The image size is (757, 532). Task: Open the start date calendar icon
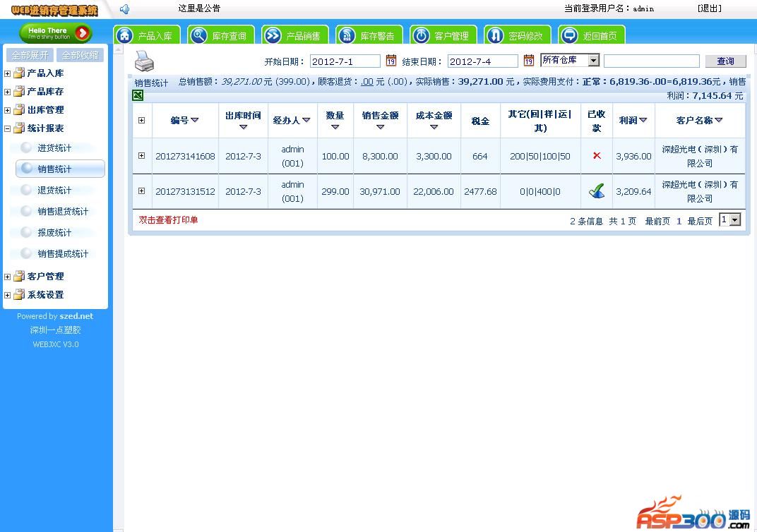point(391,60)
